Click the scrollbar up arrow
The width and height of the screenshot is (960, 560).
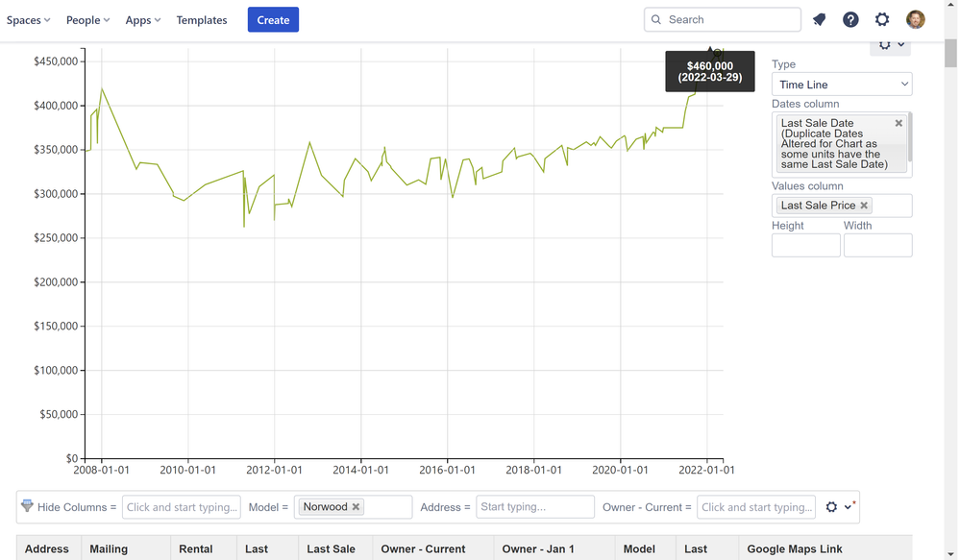click(952, 8)
